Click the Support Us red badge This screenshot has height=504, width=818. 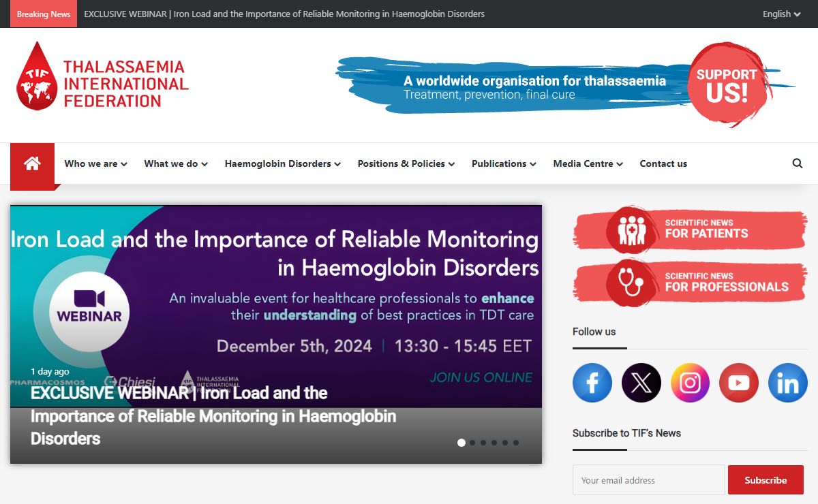click(727, 85)
